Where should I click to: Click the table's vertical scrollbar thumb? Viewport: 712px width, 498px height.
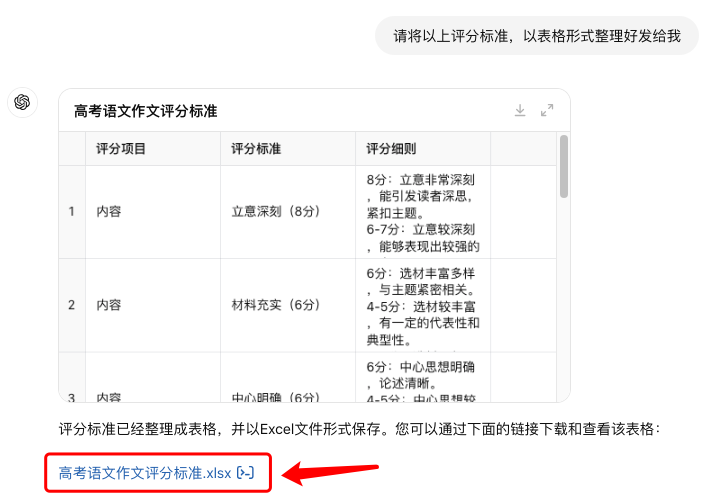[564, 166]
